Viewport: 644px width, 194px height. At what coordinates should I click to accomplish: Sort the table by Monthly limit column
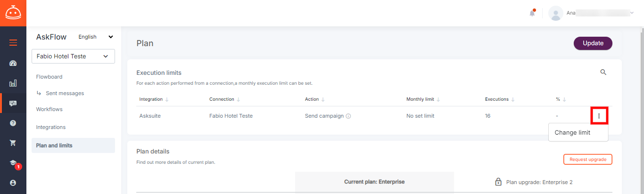423,99
